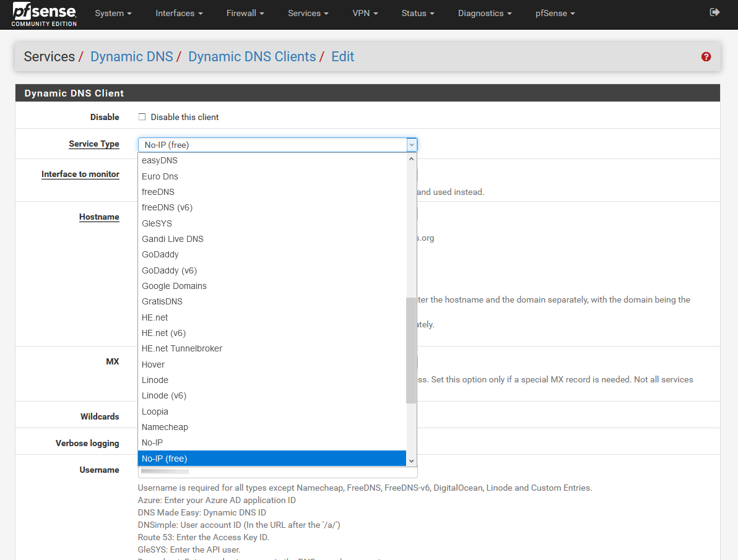The width and height of the screenshot is (738, 560).
Task: Select GoDaddy (v6) option
Action: coord(272,270)
